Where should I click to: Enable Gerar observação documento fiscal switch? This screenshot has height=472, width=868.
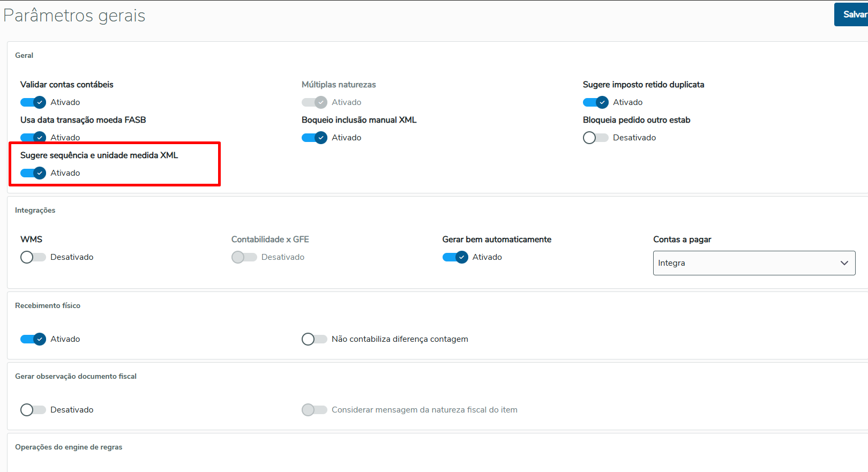pos(33,410)
